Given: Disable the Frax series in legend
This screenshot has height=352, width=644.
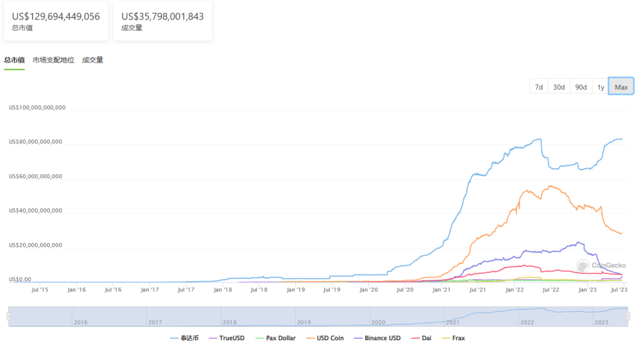Looking at the screenshot, I should click(x=453, y=338).
